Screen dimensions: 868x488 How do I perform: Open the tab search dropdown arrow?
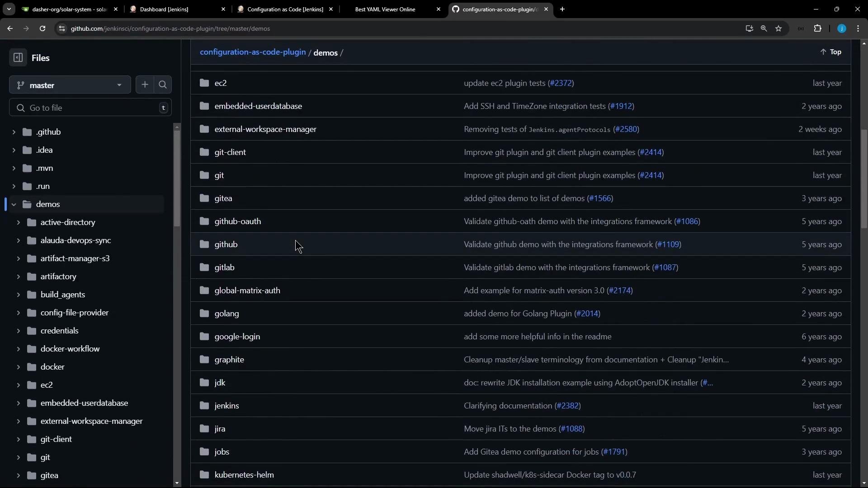tap(9, 9)
